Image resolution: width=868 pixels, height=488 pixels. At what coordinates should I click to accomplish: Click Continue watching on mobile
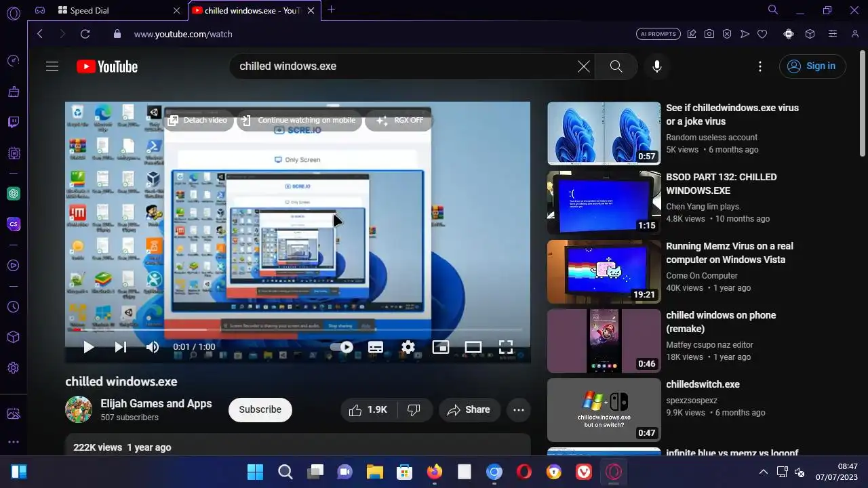click(298, 120)
